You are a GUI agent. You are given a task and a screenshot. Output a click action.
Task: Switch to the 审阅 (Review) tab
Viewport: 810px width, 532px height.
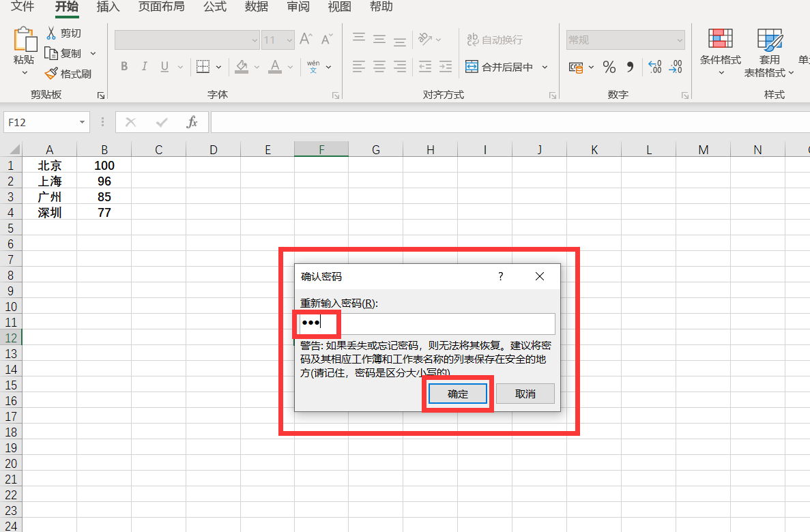click(298, 7)
